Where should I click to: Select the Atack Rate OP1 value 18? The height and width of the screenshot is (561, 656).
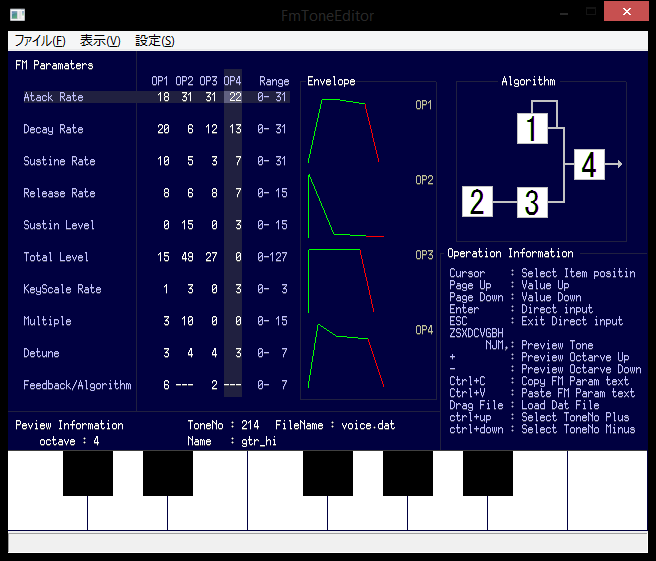pos(163,97)
